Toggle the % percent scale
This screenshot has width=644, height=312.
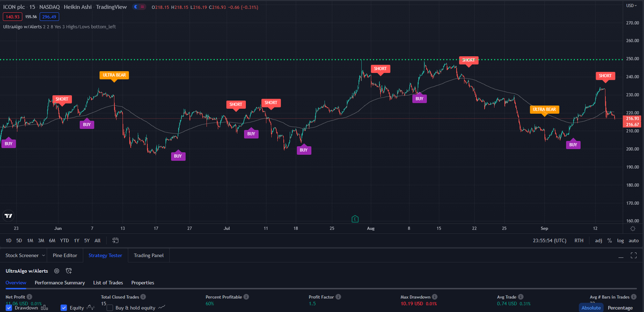pos(609,241)
